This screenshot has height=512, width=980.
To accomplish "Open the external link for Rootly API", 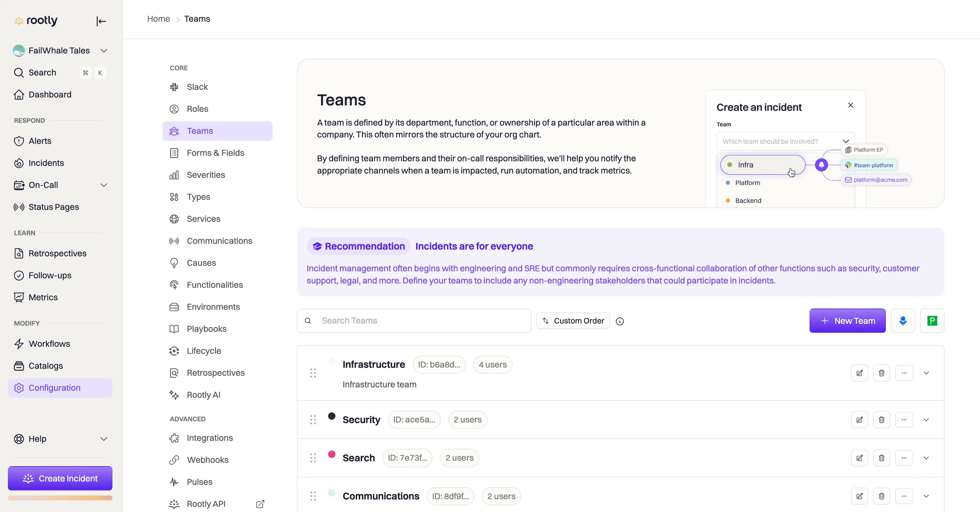I will 260,504.
